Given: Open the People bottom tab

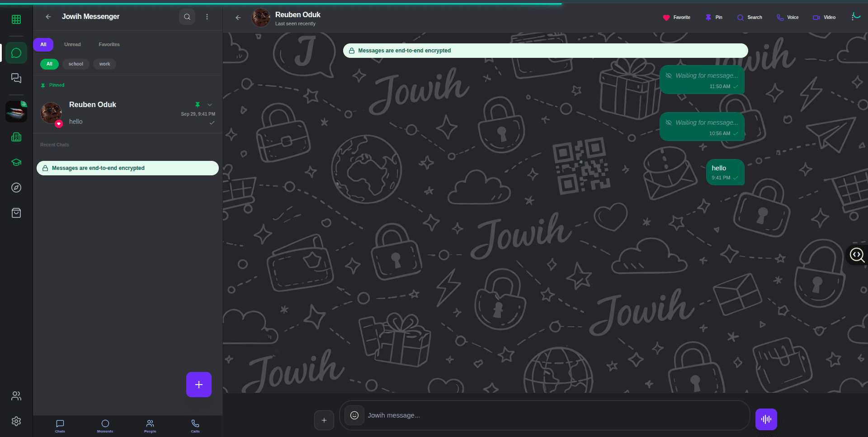Looking at the screenshot, I should tap(150, 426).
